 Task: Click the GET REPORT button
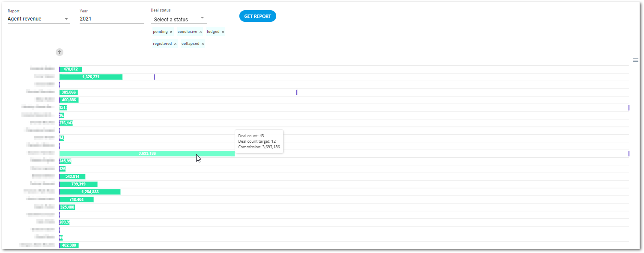click(258, 16)
